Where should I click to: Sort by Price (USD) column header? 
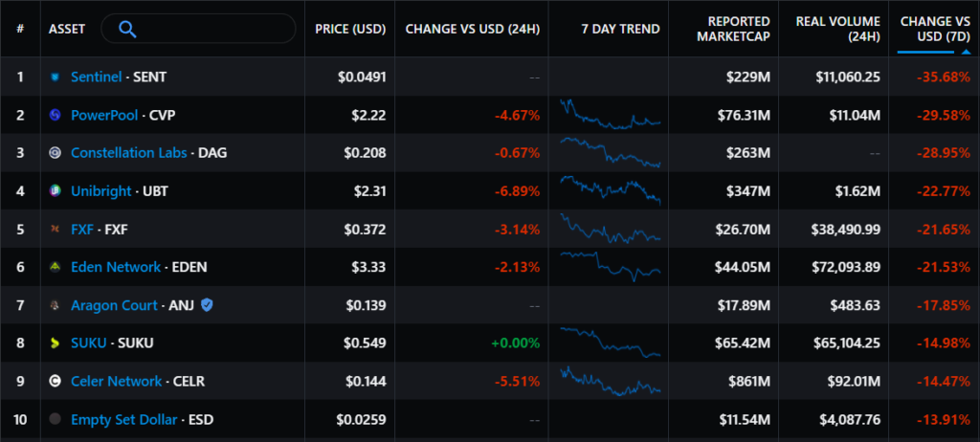pyautogui.click(x=350, y=29)
